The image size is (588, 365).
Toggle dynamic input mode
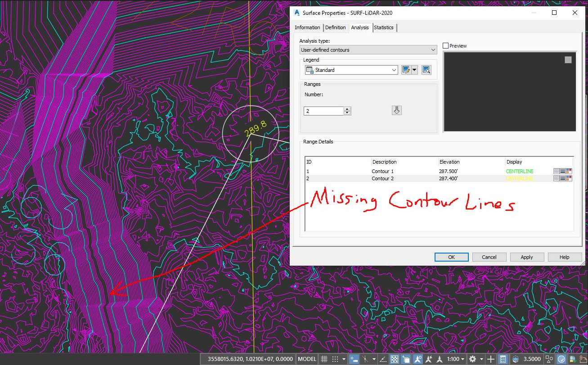[354, 359]
